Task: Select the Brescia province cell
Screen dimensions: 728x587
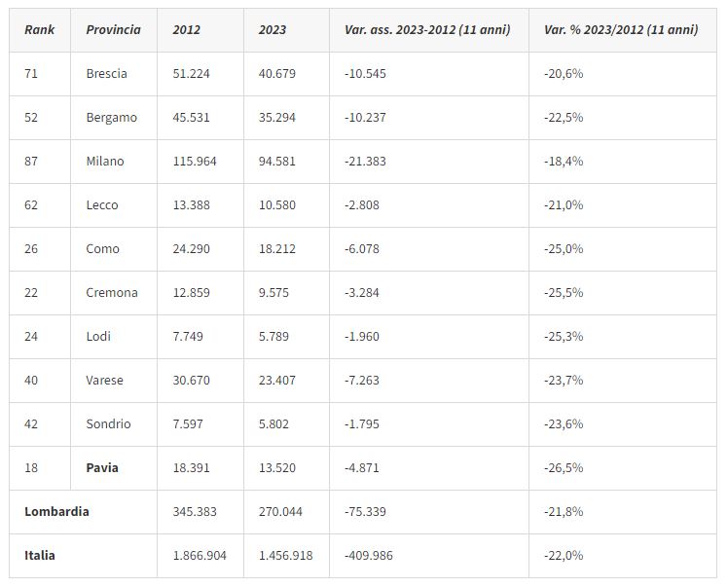Action: [x=106, y=74]
